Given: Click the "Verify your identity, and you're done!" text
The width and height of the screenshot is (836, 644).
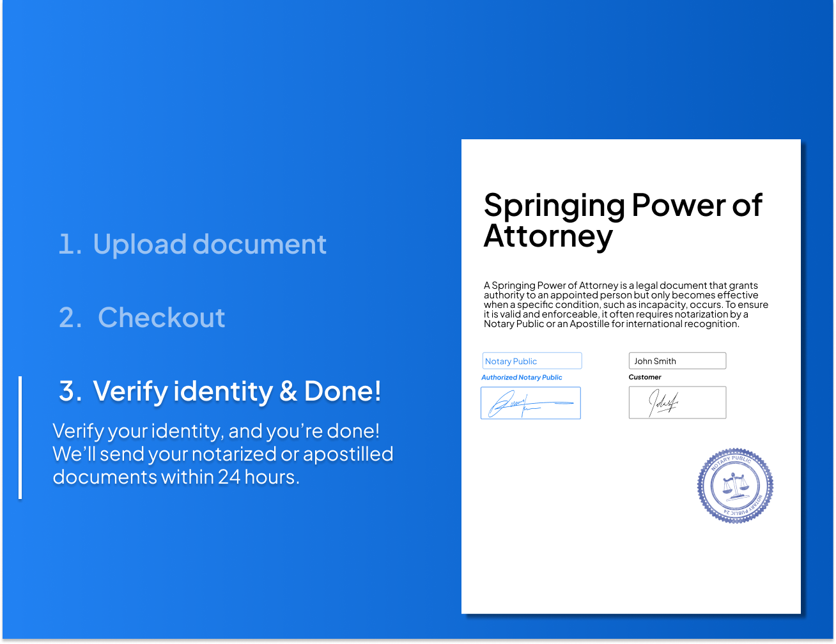Looking at the screenshot, I should point(216,431).
